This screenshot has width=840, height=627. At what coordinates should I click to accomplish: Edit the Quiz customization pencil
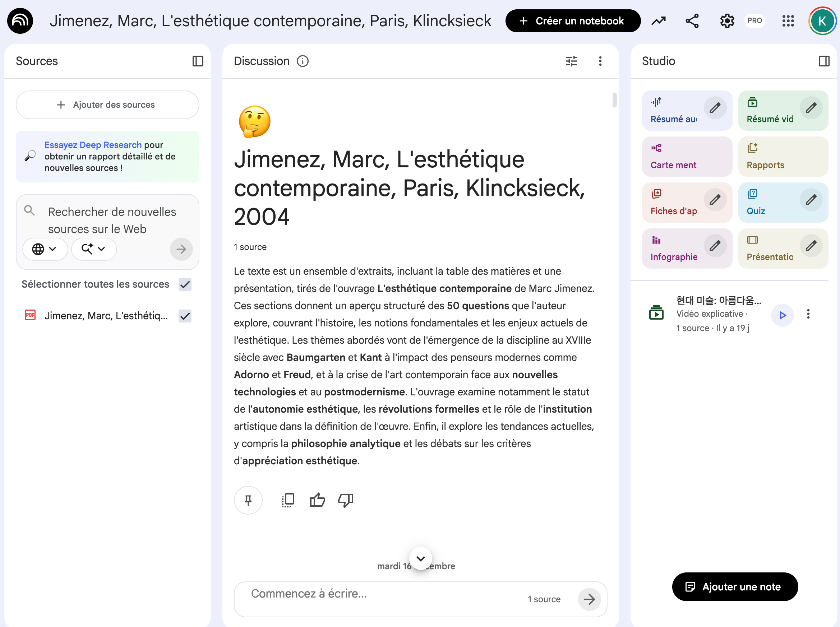[x=811, y=200]
